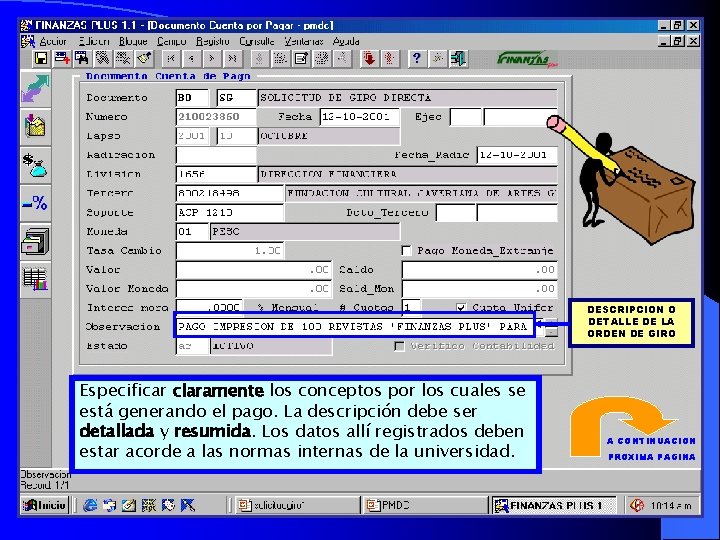Switch to PMDC taskbar window

pos(424,506)
